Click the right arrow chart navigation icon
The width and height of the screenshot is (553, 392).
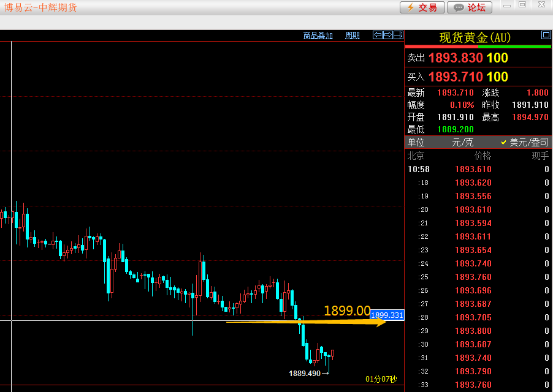pos(388,35)
